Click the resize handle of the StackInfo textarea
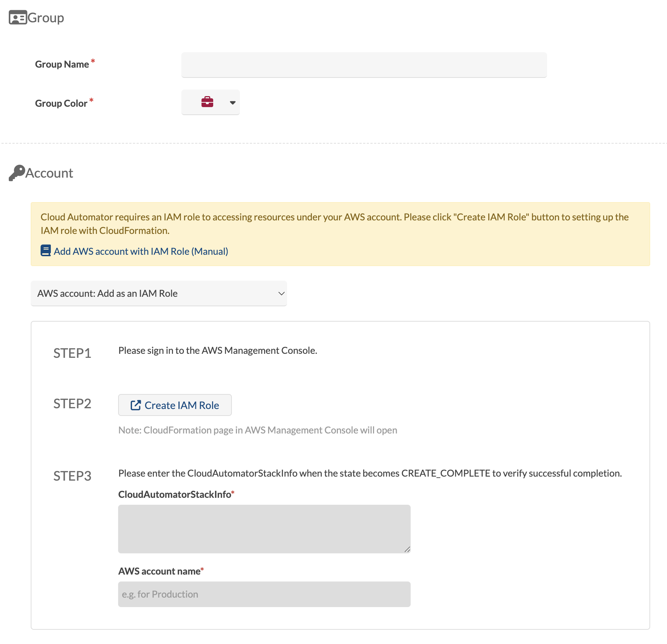This screenshot has height=644, width=667. point(407,549)
